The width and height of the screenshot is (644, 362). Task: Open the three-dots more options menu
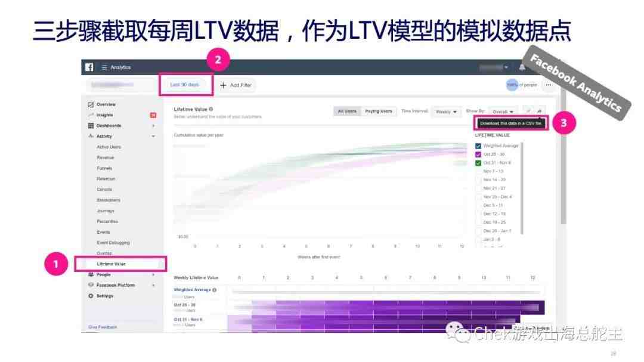(549, 85)
